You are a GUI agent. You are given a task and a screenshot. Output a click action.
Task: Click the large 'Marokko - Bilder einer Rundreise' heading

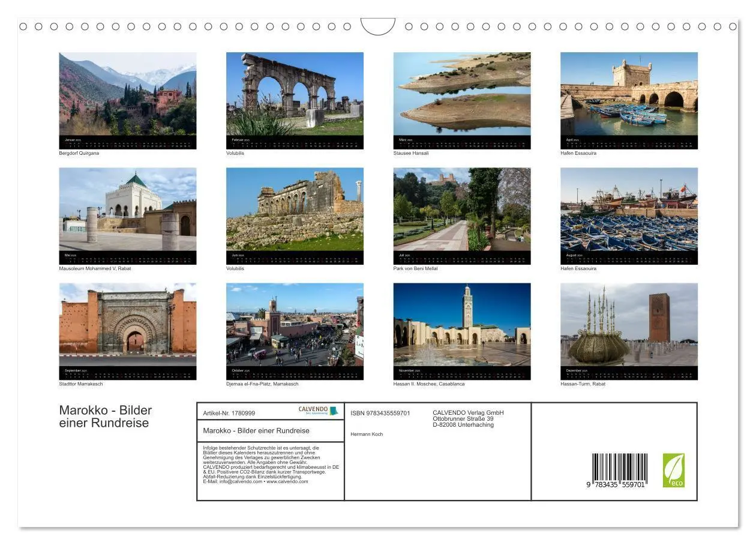(106, 417)
